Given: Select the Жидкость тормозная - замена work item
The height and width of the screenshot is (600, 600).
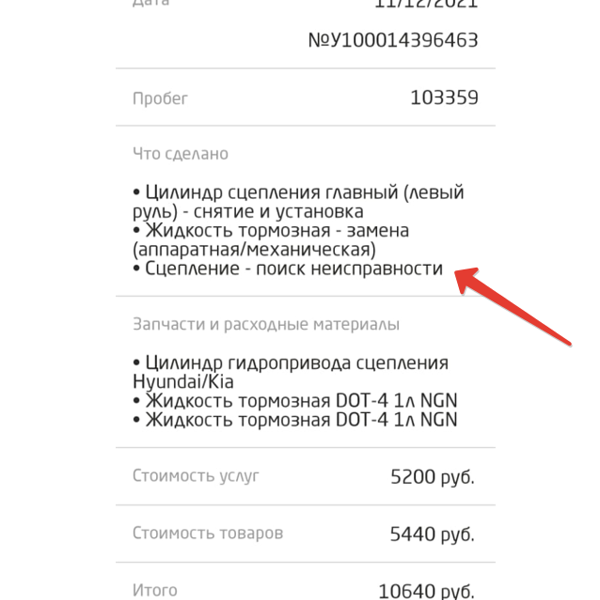Looking at the screenshot, I should click(x=270, y=239).
